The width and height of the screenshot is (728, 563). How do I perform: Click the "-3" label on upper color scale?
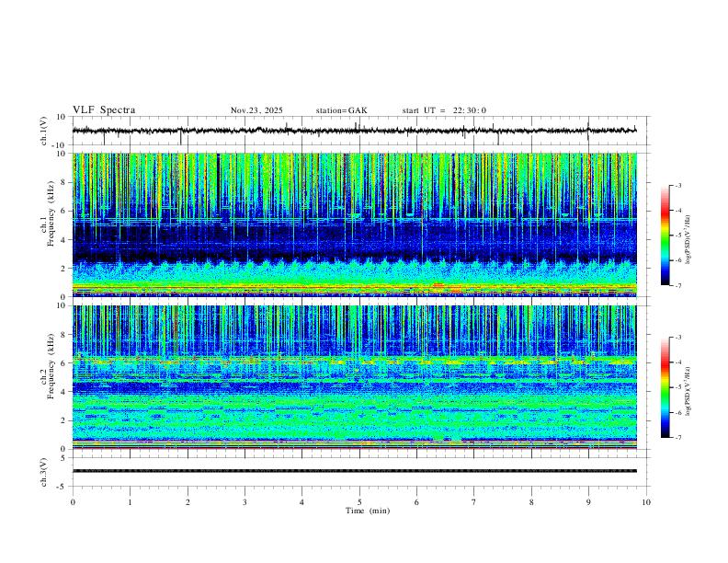pyautogui.click(x=677, y=185)
